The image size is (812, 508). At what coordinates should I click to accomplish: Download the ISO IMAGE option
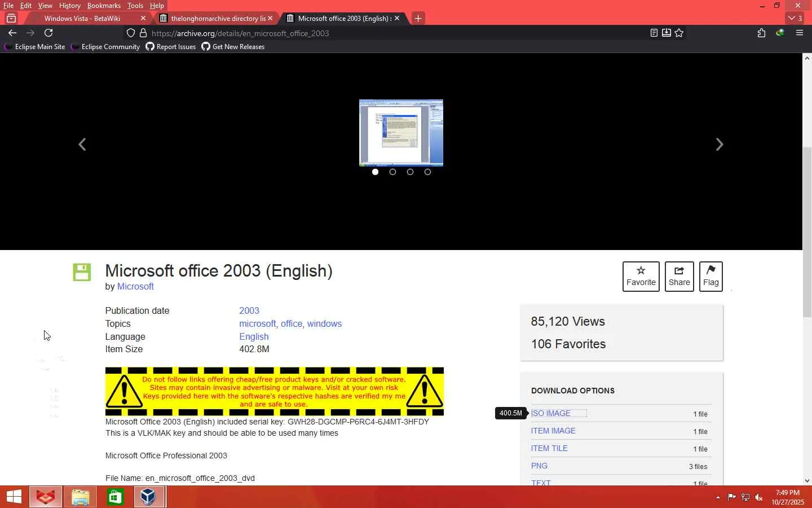[x=551, y=414]
